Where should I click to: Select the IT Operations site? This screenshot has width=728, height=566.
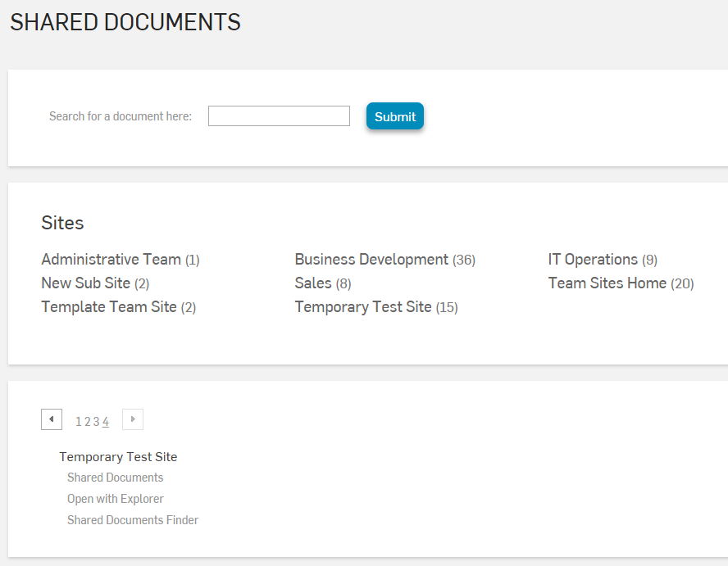click(x=593, y=259)
